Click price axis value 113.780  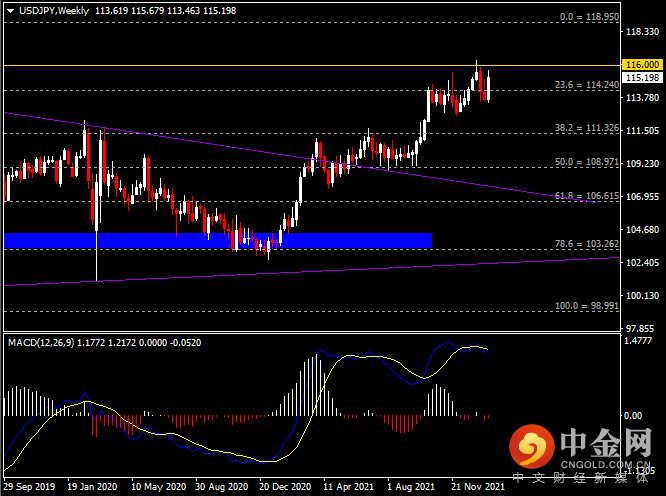coord(642,98)
